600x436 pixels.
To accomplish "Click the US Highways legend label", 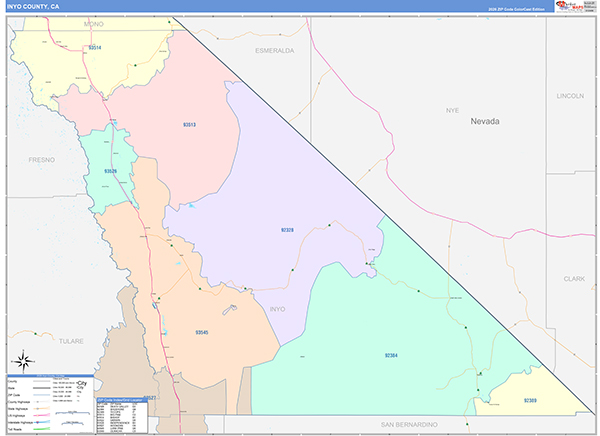I will click(16, 416).
